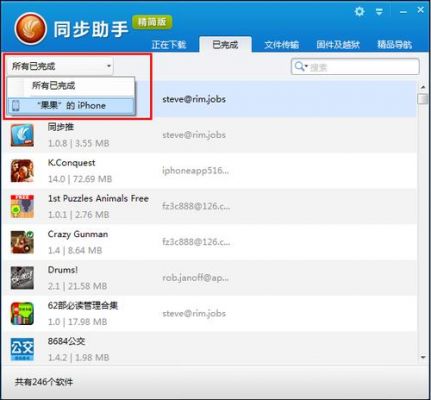Click the 8684公交 app icon
This screenshot has height=400, width=431.
[22, 349]
